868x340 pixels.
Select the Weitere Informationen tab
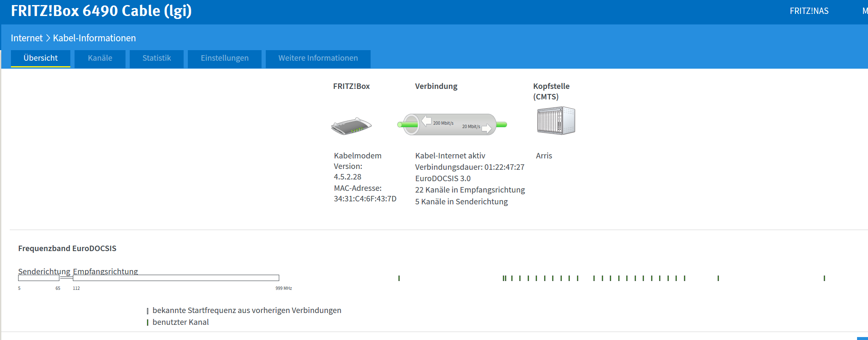pyautogui.click(x=318, y=58)
